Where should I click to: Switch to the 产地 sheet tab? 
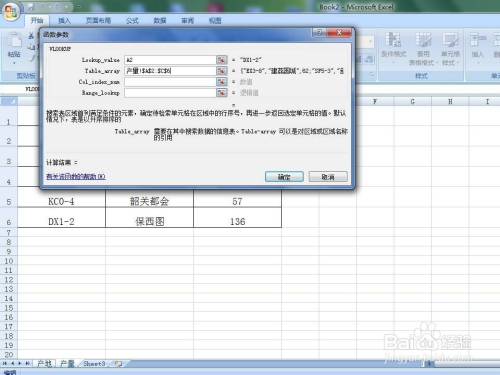click(x=45, y=363)
